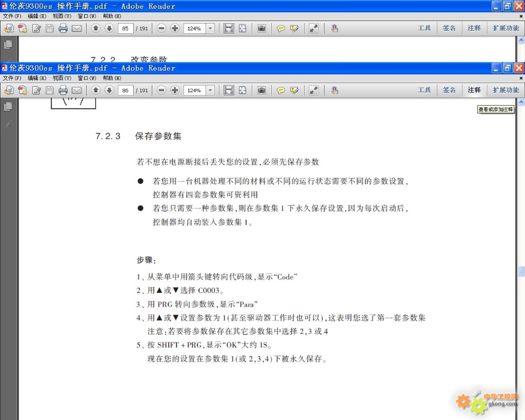Open 签名 pane in front window

(449, 90)
